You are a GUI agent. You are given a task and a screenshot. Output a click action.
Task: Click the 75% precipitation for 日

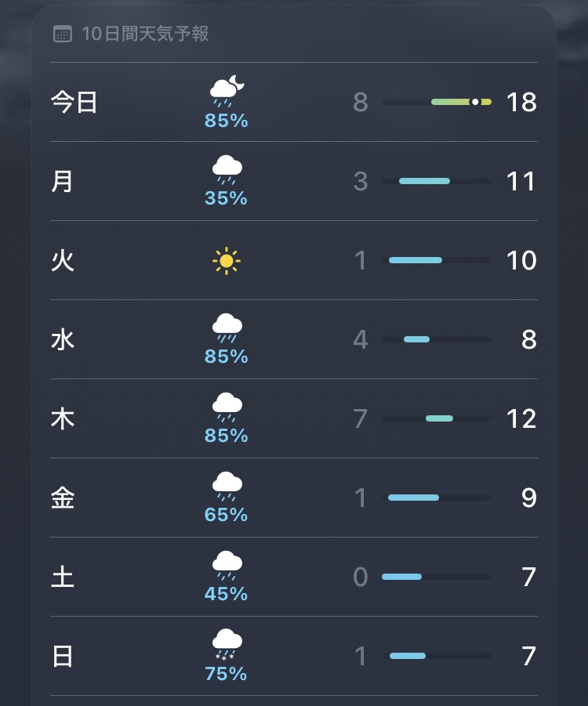[227, 673]
